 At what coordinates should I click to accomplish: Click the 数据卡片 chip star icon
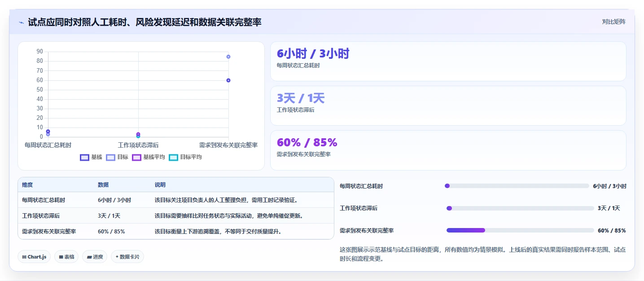point(117,257)
